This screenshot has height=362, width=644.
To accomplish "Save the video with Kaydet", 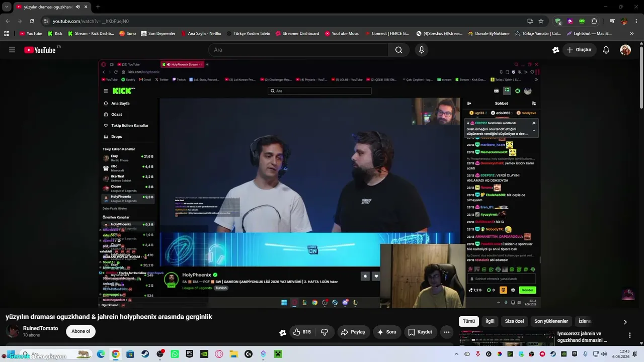I will tap(420, 332).
